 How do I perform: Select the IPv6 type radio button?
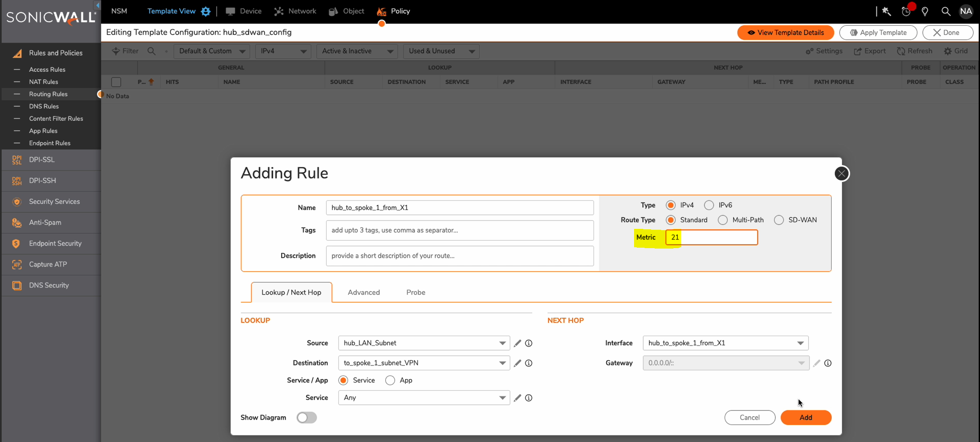point(709,205)
